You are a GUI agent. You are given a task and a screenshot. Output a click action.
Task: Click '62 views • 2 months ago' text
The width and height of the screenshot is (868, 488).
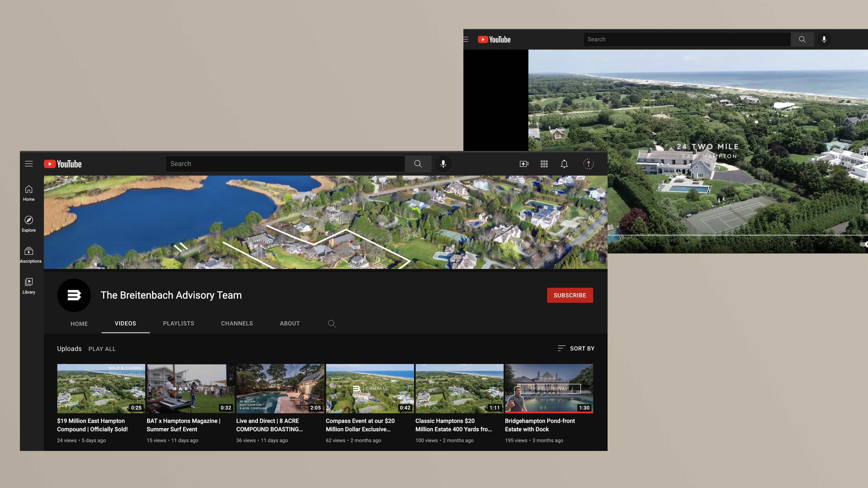point(354,440)
